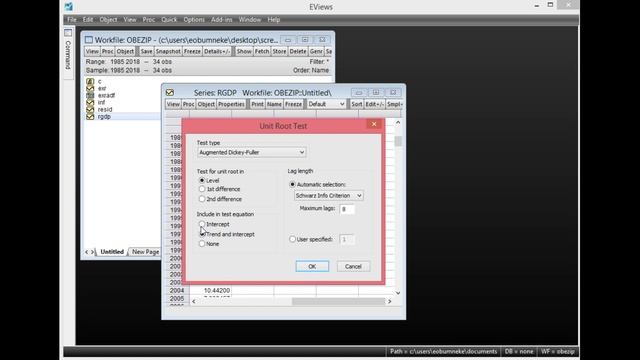Open the Quick menu
The image size is (640, 360).
(169, 20)
